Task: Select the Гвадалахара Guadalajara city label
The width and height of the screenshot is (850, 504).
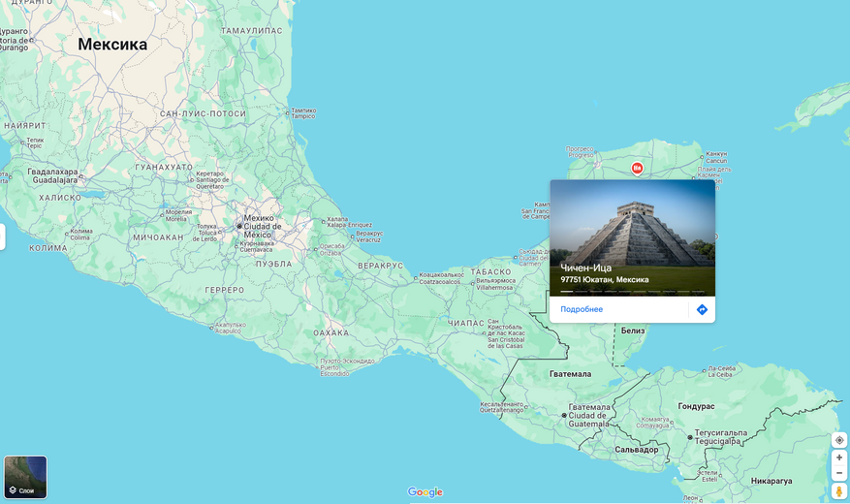Action: 53,175
